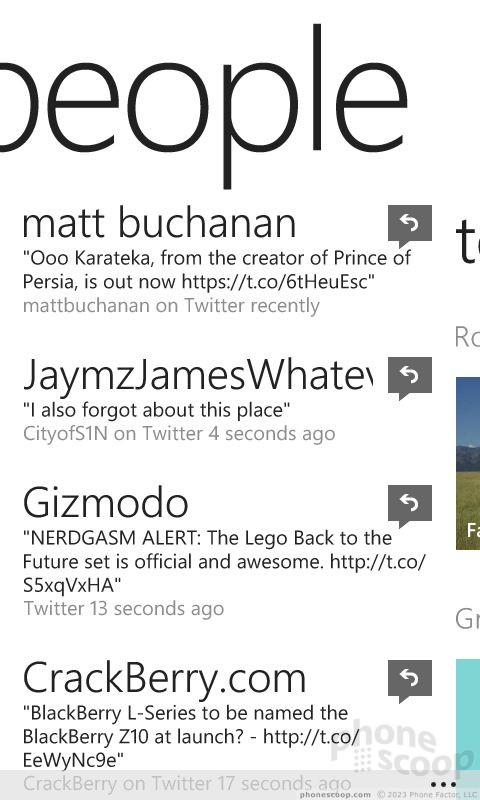Open the Karateka tweet text
Image resolution: width=480 pixels, height=800 pixels.
(217, 269)
